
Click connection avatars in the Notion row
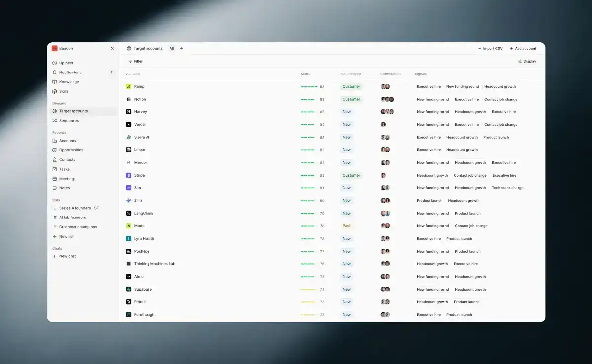pyautogui.click(x=387, y=99)
